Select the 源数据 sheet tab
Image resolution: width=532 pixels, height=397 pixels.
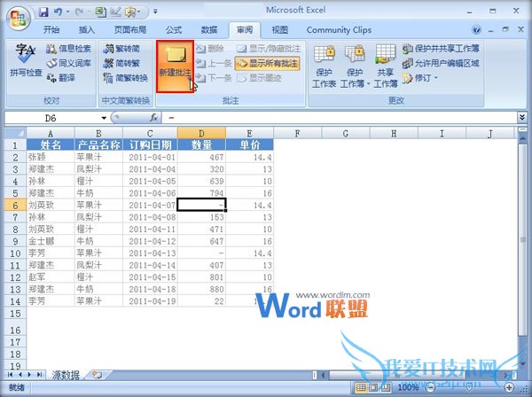tap(66, 375)
